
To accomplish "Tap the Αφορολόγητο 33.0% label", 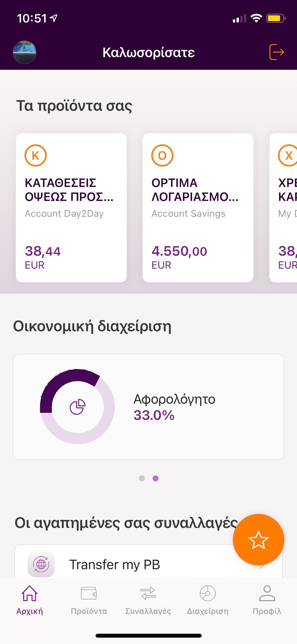I will click(174, 407).
